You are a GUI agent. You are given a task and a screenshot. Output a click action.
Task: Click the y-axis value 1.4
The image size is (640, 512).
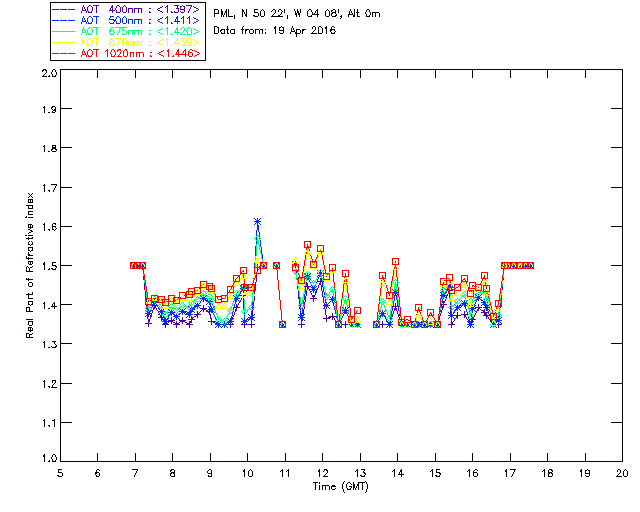[49, 305]
